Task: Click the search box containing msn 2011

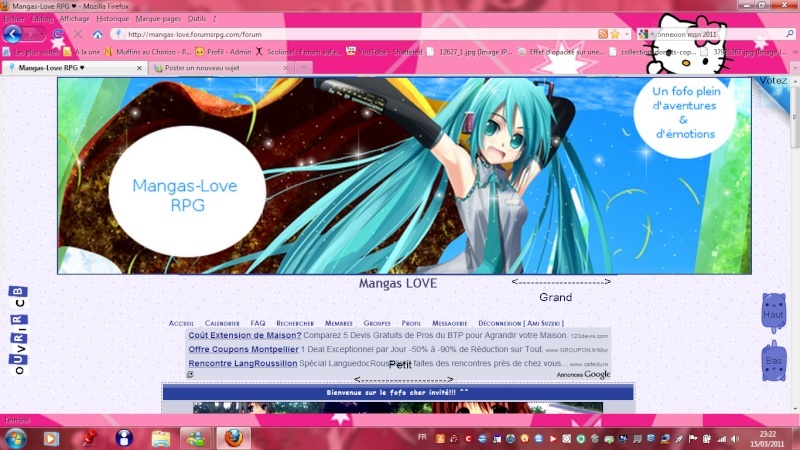Action: click(719, 34)
